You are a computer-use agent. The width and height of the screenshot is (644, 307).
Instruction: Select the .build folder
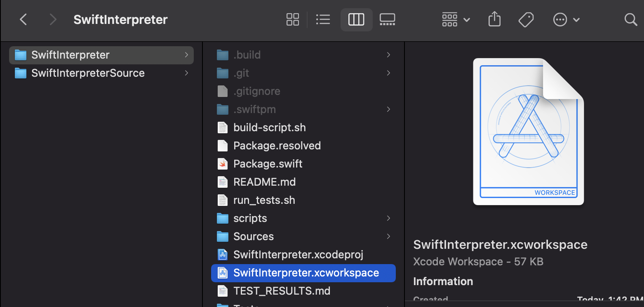[x=303, y=55]
